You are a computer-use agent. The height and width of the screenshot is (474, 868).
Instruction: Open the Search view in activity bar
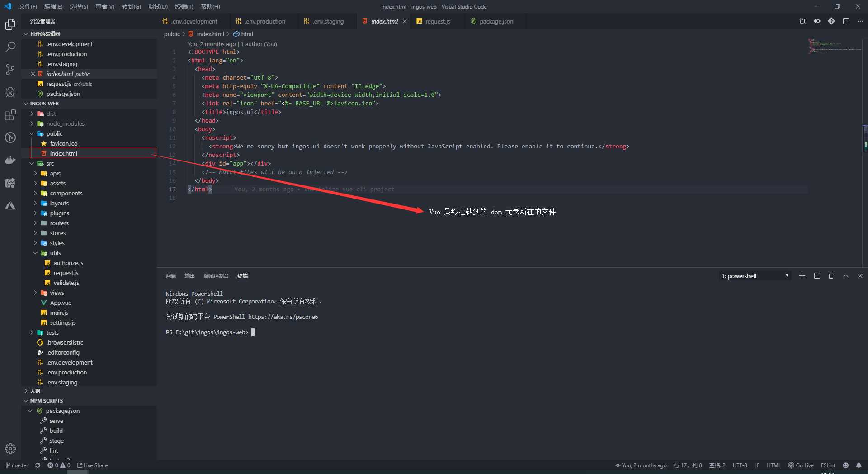pos(10,47)
